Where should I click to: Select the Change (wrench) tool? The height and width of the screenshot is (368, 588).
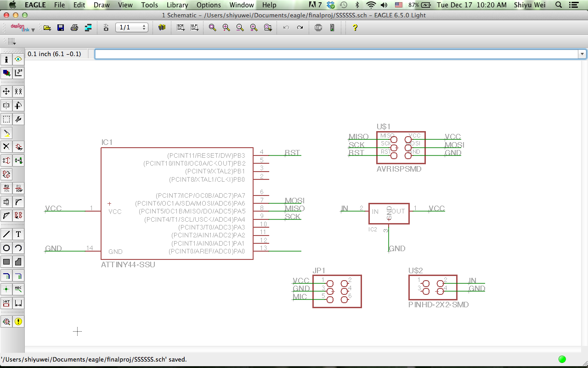pos(18,119)
